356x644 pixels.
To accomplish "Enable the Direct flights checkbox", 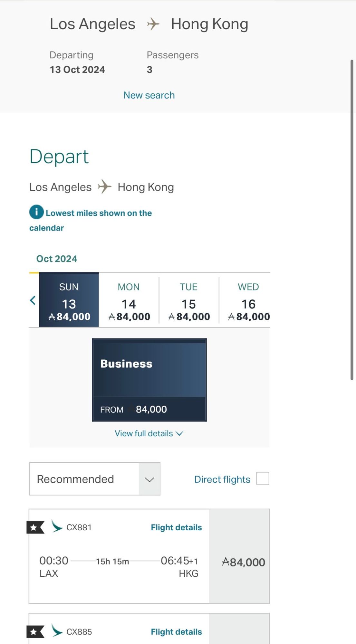I will coord(263,479).
